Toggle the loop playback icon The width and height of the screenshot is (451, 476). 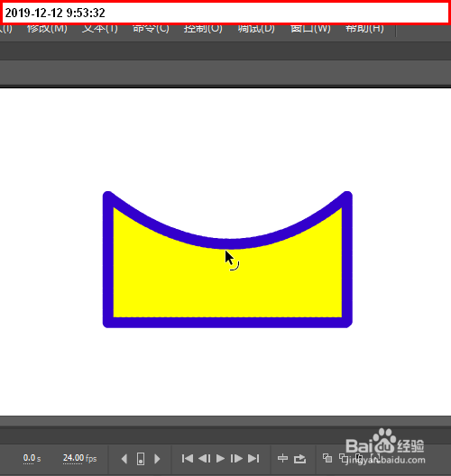300,458
